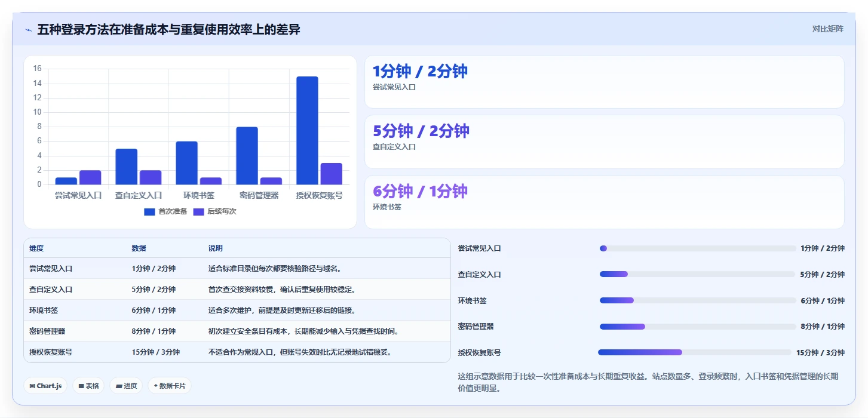
Task: Click 尝试常见入口 label on chart axis
Action: tap(78, 195)
